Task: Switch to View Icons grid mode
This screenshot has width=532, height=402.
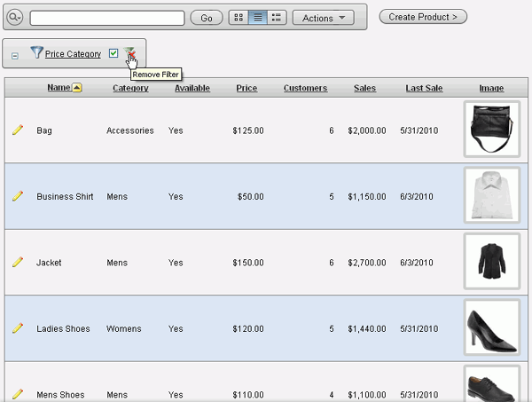Action: 239,18
